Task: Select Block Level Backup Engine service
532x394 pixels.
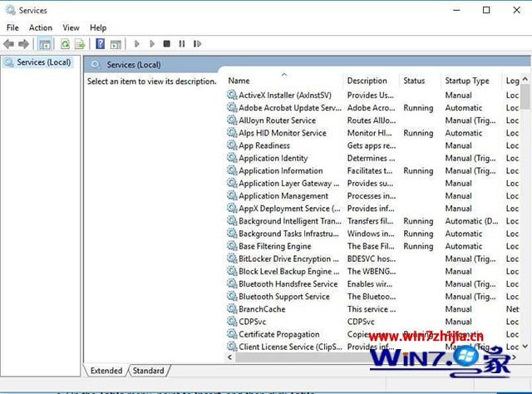Action: coord(373,271)
